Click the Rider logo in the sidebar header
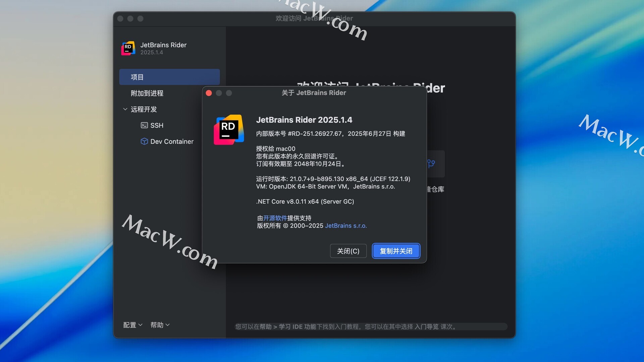 128,48
